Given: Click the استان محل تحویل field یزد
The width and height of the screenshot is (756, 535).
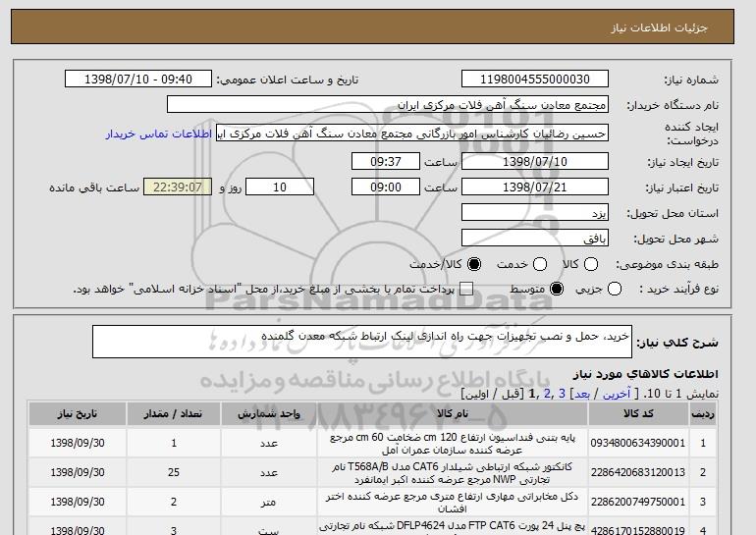Looking at the screenshot, I should 535,213.
